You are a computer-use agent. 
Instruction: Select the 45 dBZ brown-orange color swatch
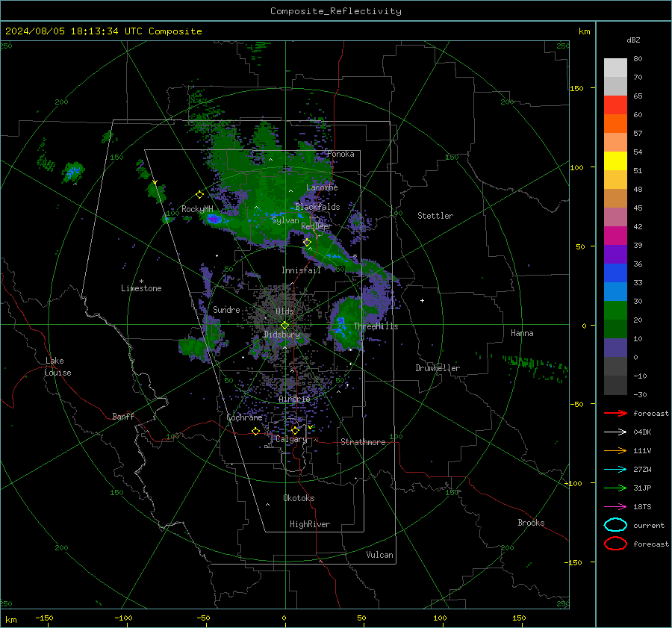pos(615,198)
